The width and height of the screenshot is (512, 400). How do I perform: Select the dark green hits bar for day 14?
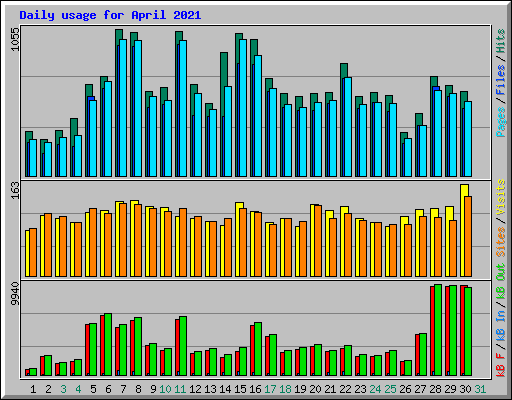pos(223,114)
